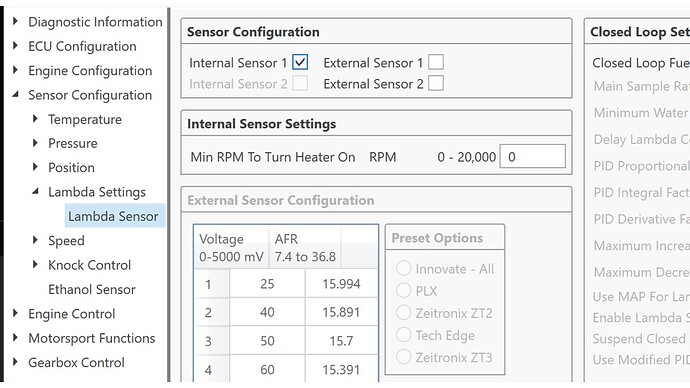690x388 pixels.
Task: Click voltage cell 40 in row 2
Action: click(x=267, y=312)
